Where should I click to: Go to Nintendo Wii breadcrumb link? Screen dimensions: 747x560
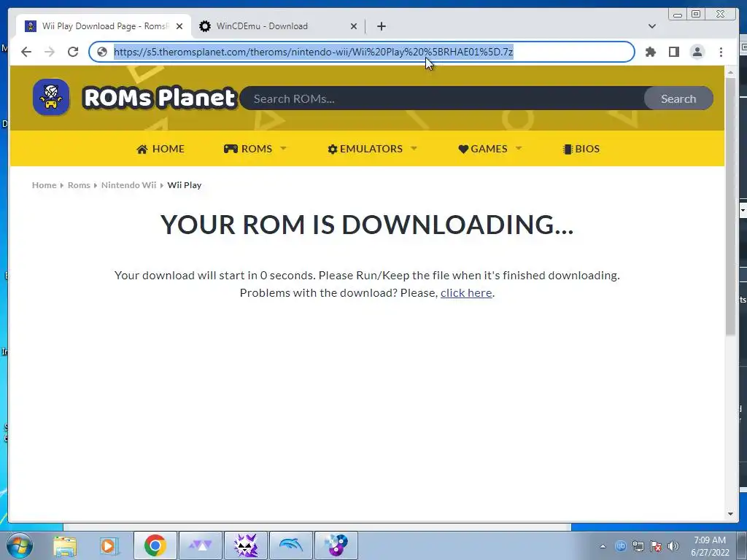click(128, 185)
